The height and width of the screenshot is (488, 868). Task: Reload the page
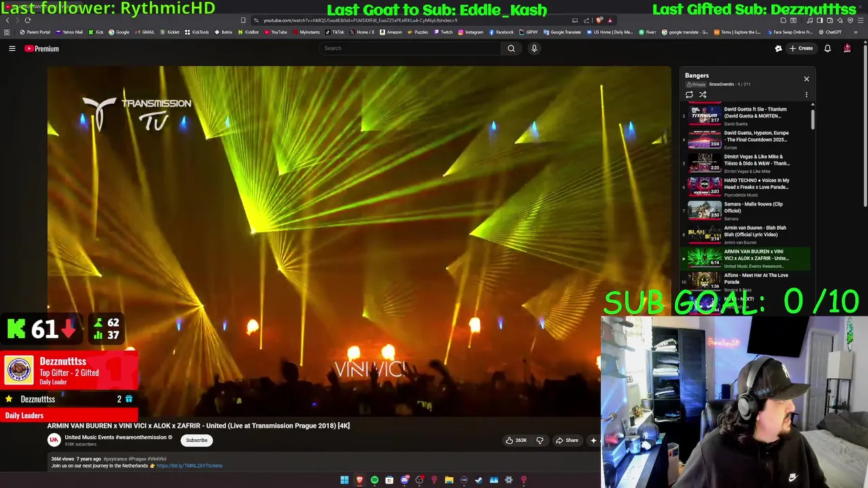[x=27, y=20]
